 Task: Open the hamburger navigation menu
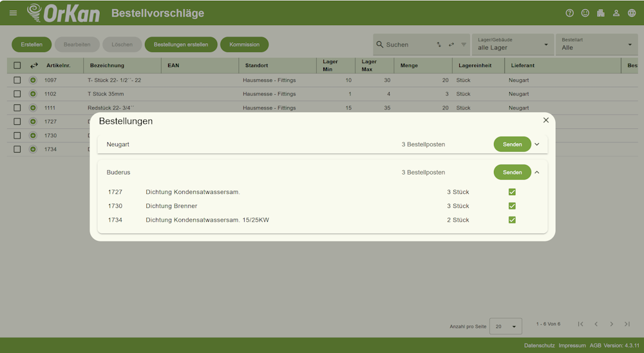click(13, 13)
